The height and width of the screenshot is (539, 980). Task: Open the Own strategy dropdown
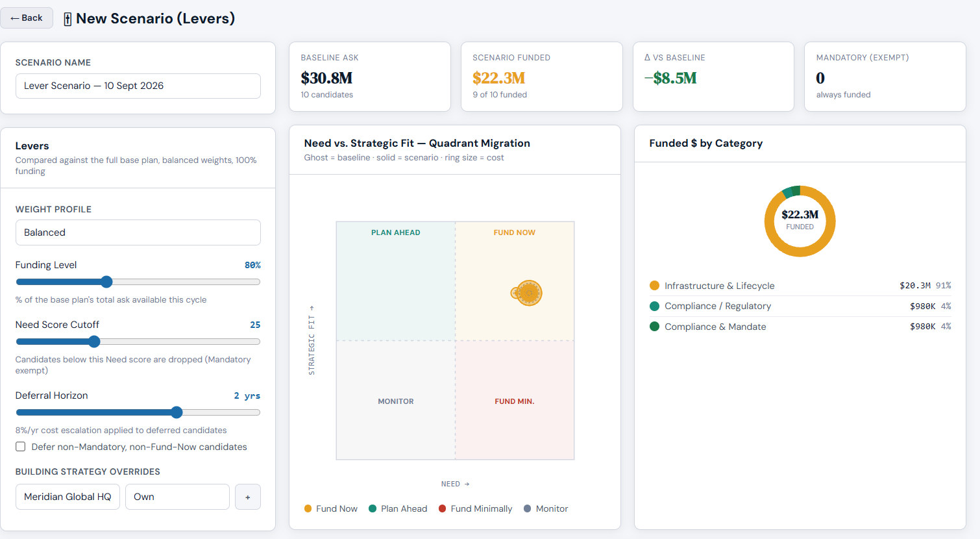[177, 497]
